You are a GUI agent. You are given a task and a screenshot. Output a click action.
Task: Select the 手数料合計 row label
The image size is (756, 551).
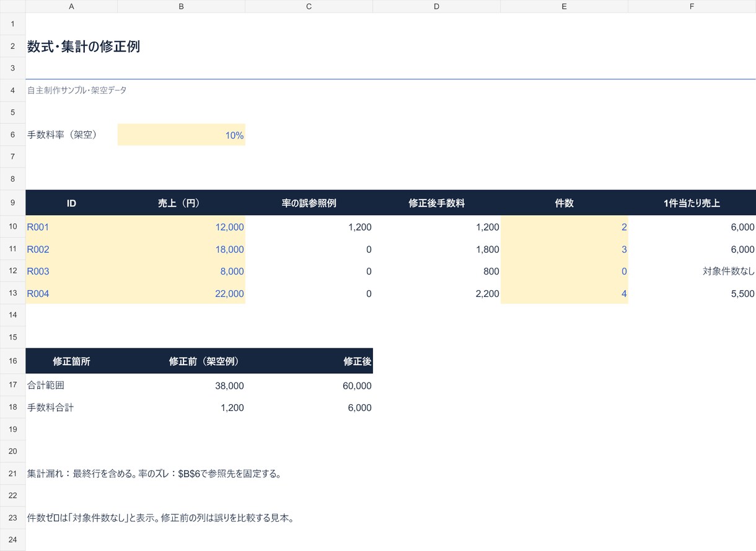(x=71, y=407)
